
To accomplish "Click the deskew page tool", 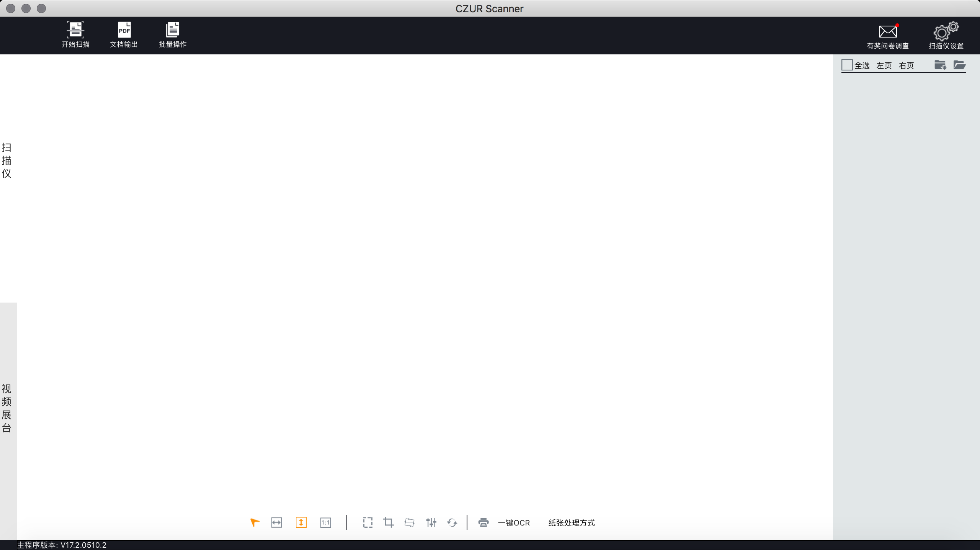I will [x=410, y=522].
